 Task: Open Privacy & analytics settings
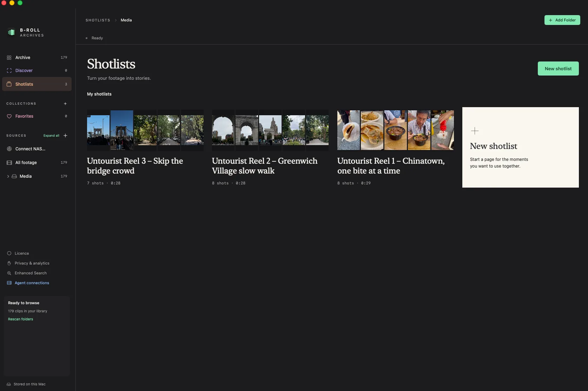tap(32, 263)
